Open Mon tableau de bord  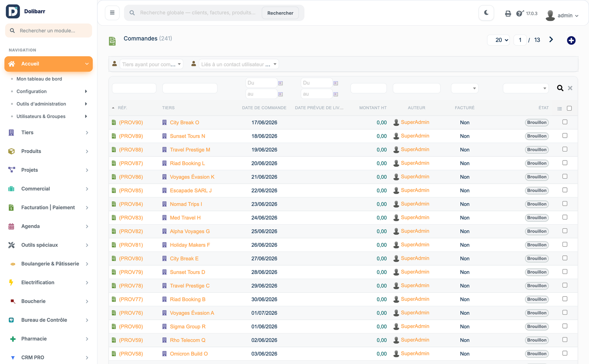[39, 79]
